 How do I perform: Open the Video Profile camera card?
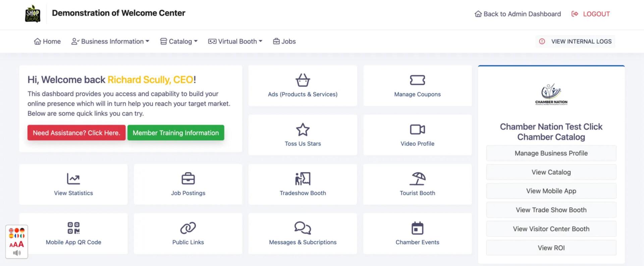(x=417, y=135)
